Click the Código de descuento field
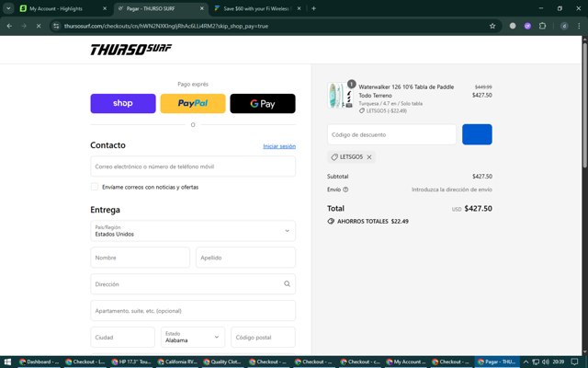This screenshot has height=368, width=588. [391, 134]
